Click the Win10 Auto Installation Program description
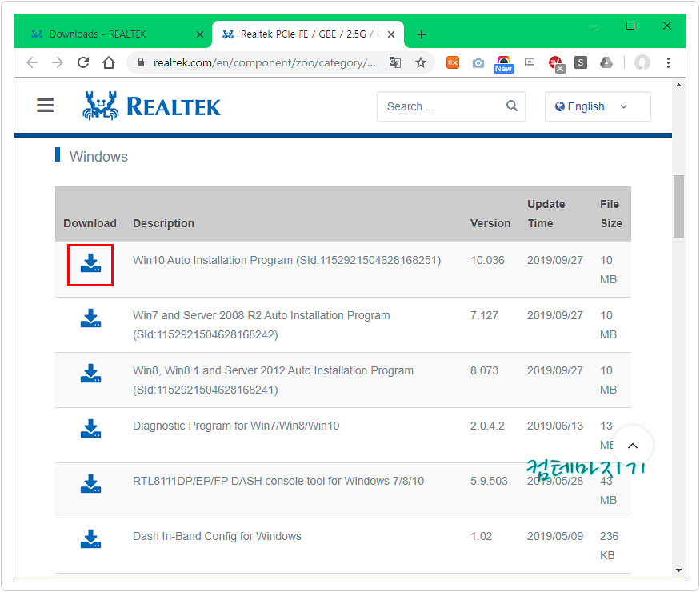Screen dimensions: 700x592 [x=286, y=260]
